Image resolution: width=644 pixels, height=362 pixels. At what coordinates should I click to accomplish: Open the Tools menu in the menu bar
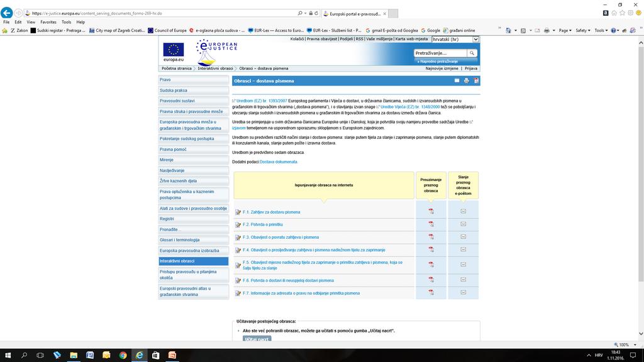coord(66,22)
